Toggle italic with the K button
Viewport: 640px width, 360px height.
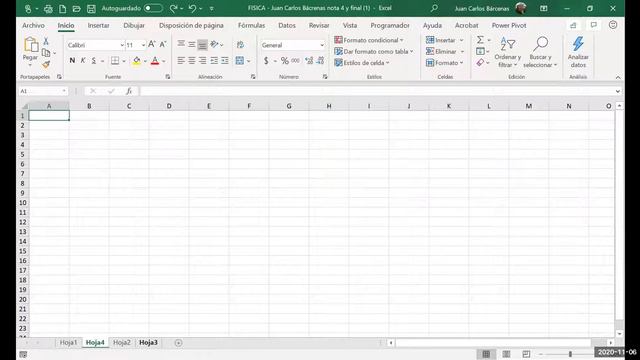click(x=83, y=61)
